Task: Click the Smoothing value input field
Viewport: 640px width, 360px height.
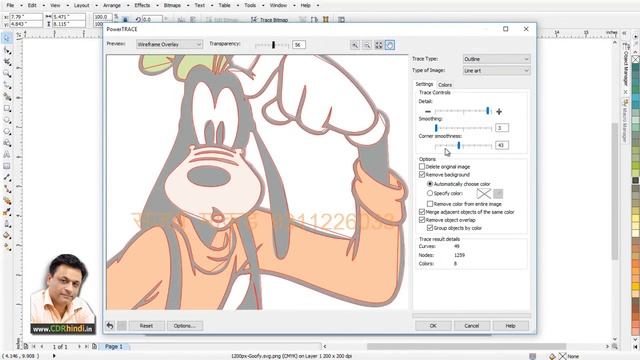Action: coord(502,128)
